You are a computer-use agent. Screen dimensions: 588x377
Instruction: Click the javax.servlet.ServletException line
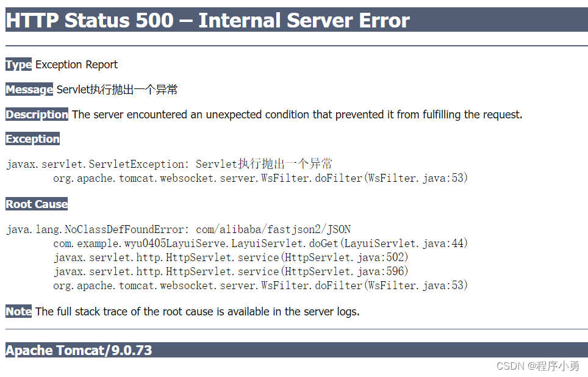pos(169,164)
